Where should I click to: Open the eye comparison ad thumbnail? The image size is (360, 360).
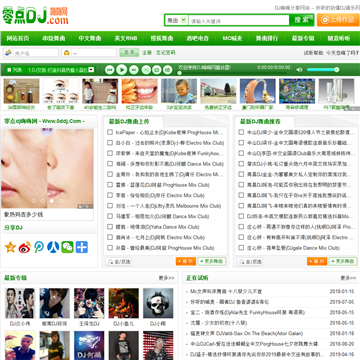(x=61, y=91)
